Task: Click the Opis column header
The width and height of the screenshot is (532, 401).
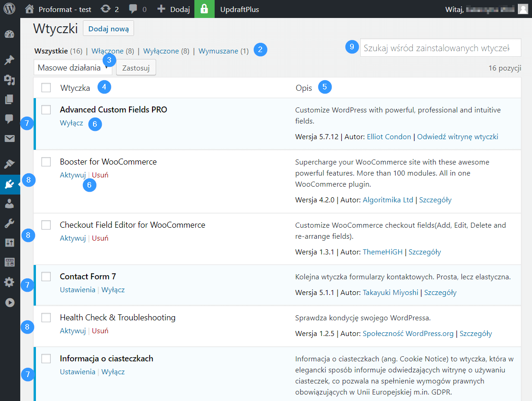Action: point(304,88)
